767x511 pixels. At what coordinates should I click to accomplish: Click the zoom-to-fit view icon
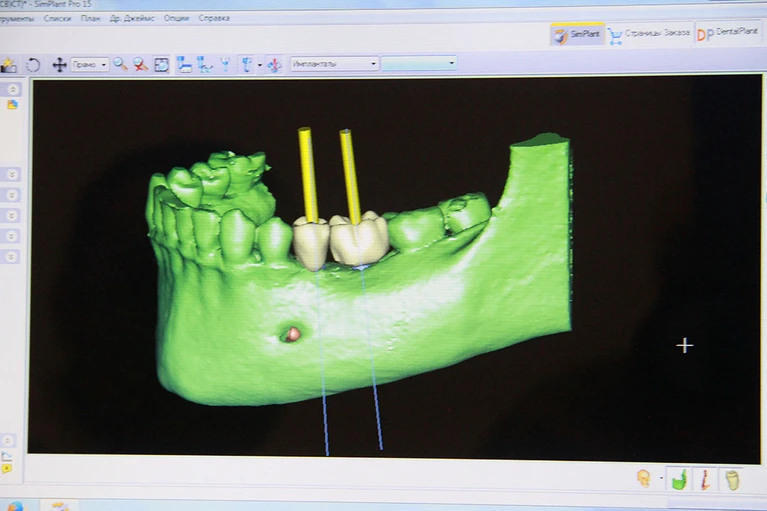point(161,65)
